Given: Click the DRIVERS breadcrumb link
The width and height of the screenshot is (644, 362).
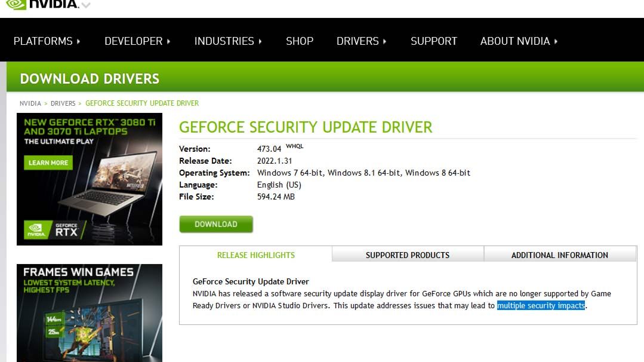Looking at the screenshot, I should tap(63, 103).
